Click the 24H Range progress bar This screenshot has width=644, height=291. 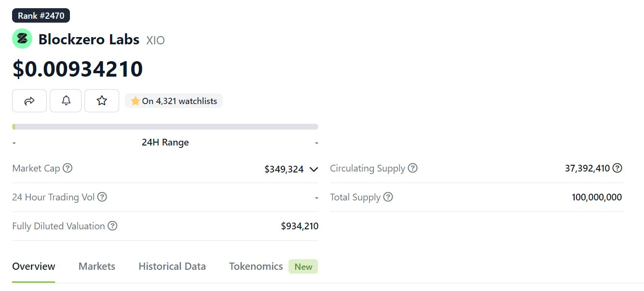point(165,127)
